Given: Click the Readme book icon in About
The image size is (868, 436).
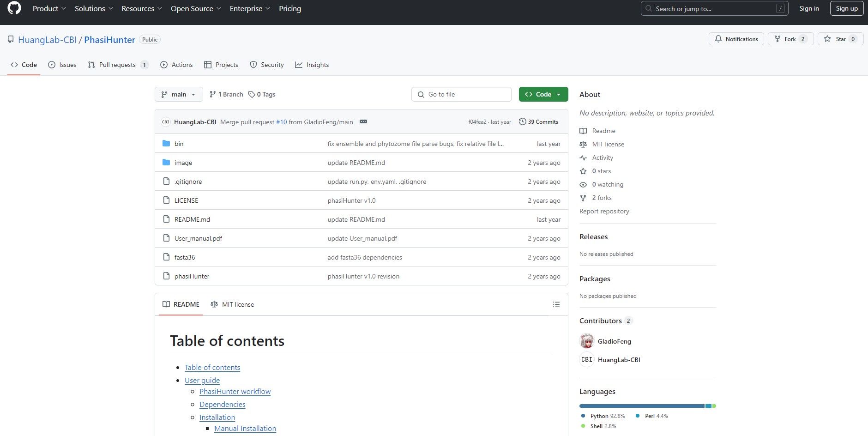Looking at the screenshot, I should [583, 131].
